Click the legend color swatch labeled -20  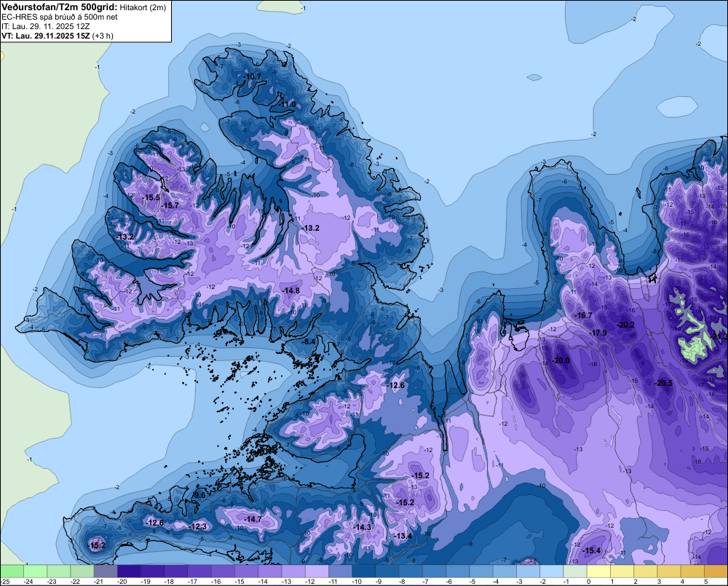pos(129,571)
